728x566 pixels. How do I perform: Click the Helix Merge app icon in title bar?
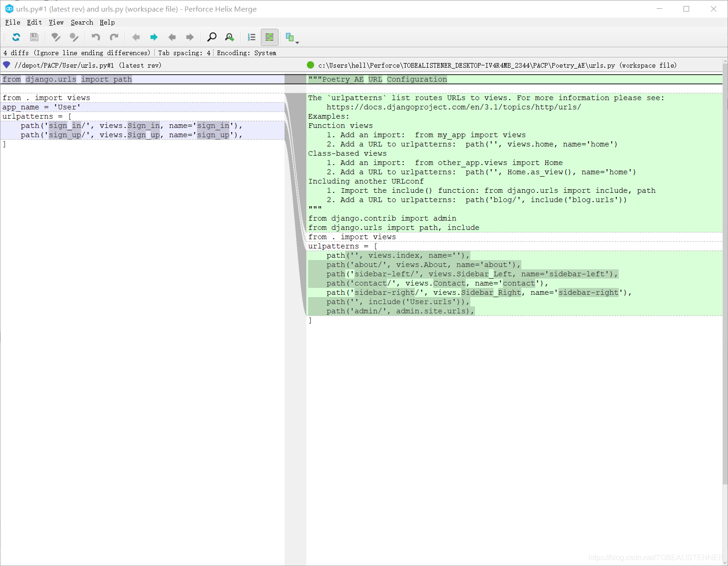coord(9,9)
